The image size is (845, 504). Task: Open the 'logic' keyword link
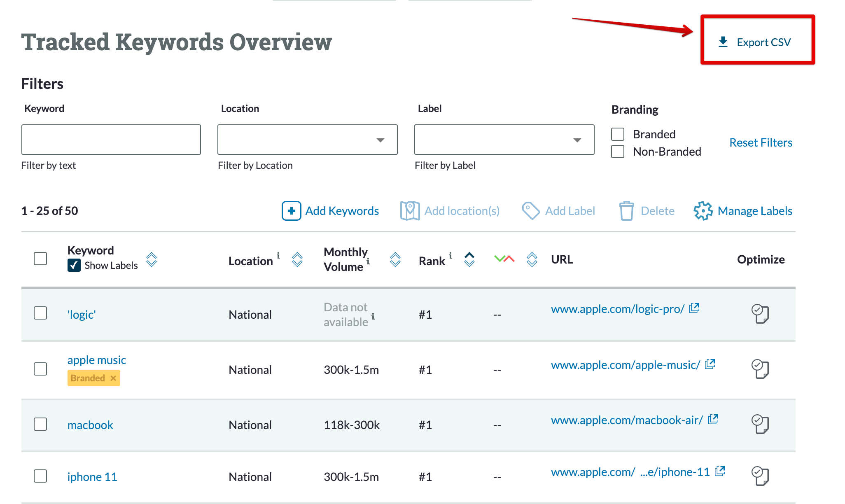pyautogui.click(x=82, y=315)
